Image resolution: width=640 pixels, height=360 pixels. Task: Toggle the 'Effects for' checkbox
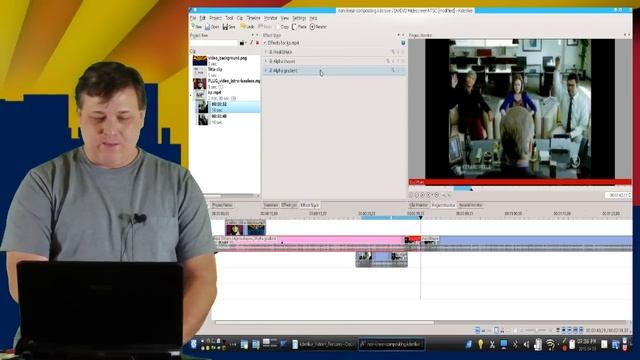(265, 43)
